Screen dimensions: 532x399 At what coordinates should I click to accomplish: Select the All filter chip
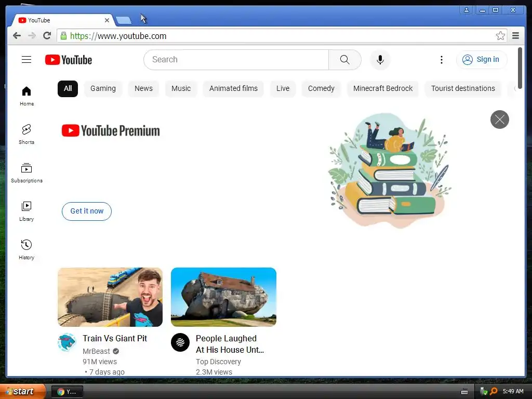[x=68, y=88]
